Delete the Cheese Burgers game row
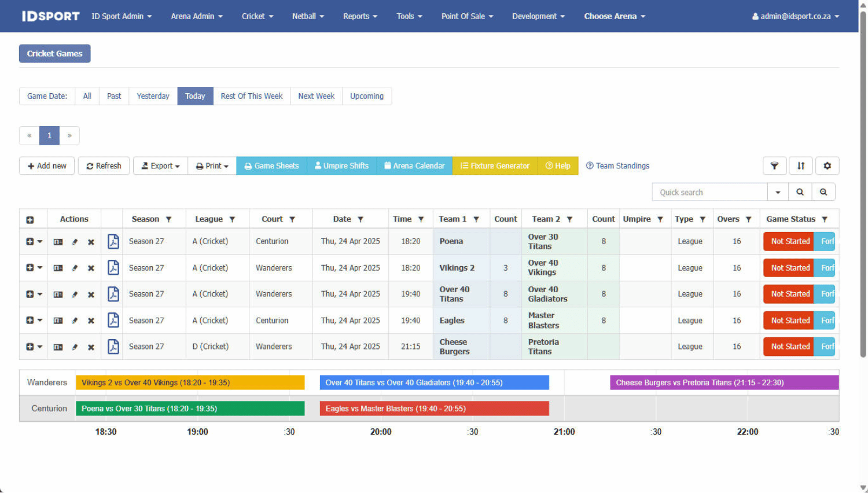Screen dimensions: 868x493 tap(91, 347)
